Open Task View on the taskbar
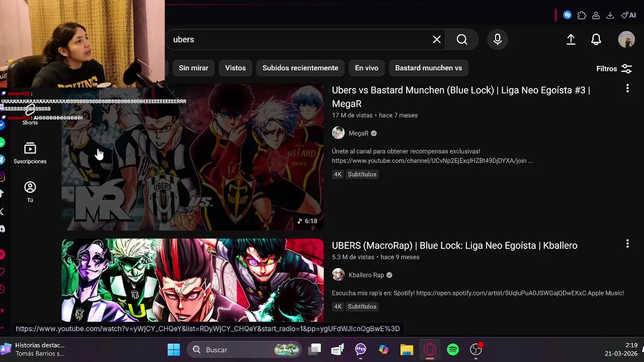The width and height of the screenshot is (644, 362). pyautogui.click(x=315, y=350)
